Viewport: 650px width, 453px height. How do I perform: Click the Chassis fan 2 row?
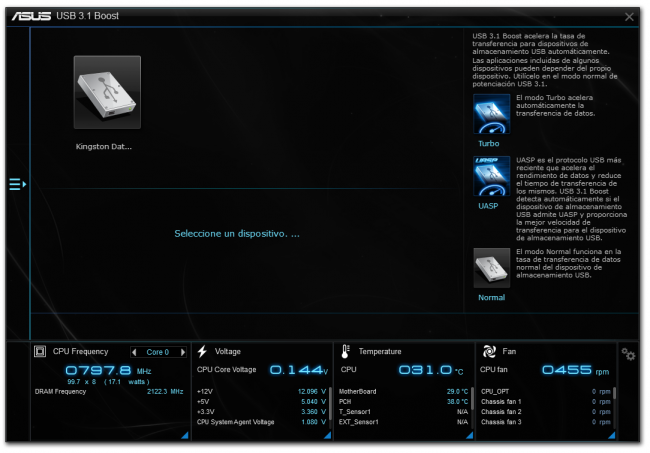(x=546, y=412)
